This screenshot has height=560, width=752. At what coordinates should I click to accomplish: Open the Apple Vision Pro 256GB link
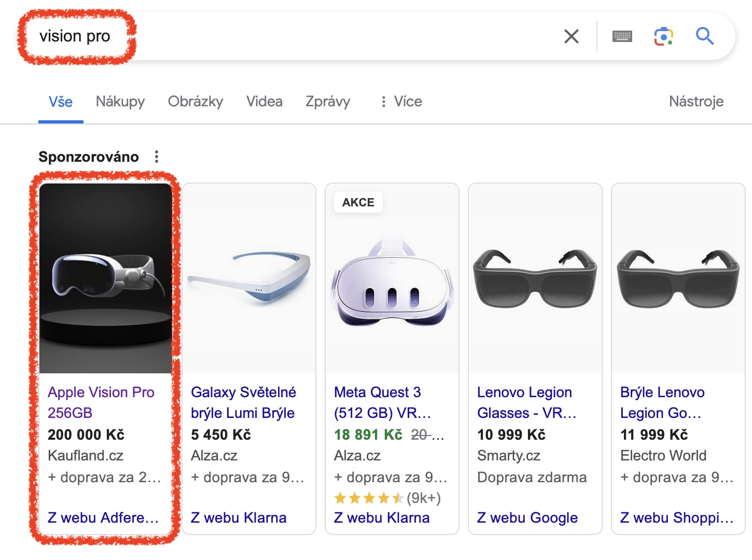[101, 402]
